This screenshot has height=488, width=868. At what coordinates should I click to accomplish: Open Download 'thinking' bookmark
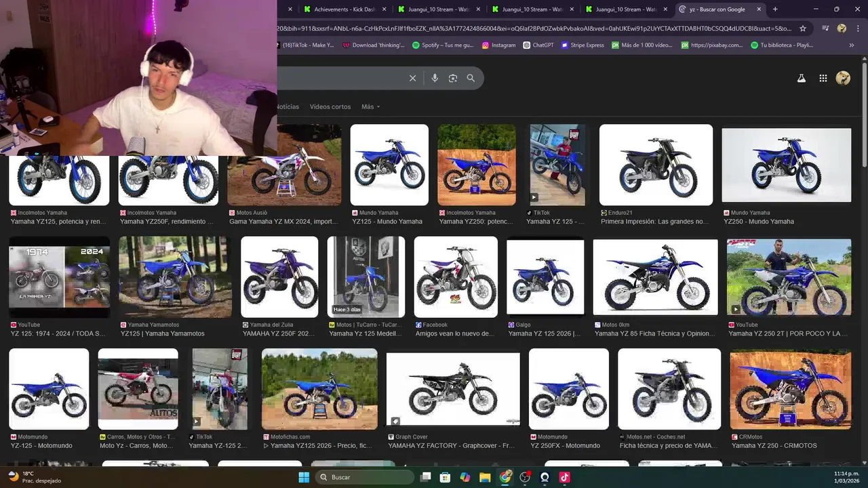tap(374, 45)
